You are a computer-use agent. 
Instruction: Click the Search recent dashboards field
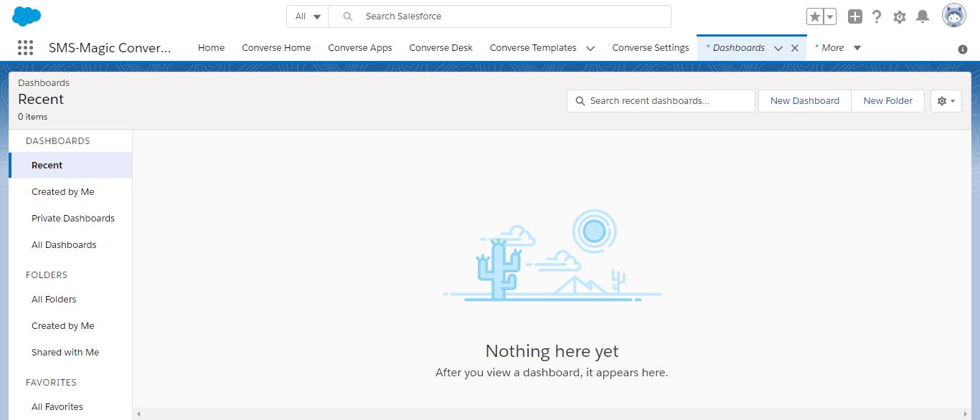[x=661, y=101]
